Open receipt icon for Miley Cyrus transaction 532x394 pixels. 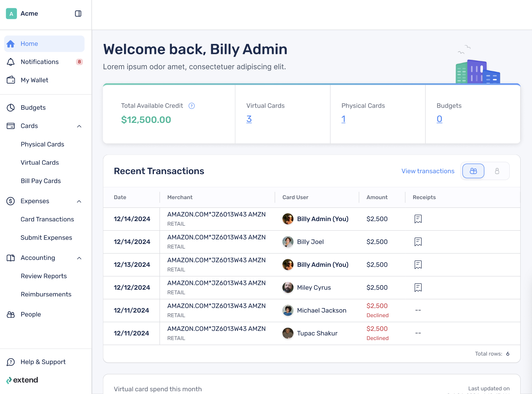click(x=418, y=288)
